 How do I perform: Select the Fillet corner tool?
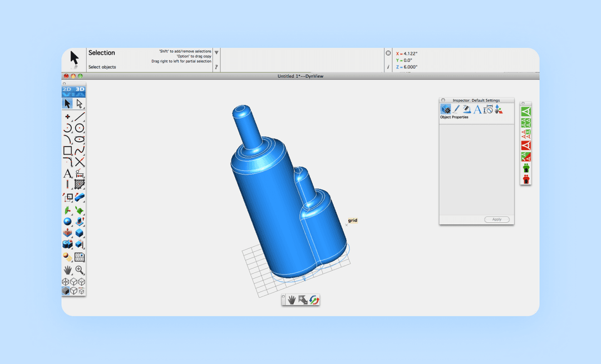(x=67, y=162)
